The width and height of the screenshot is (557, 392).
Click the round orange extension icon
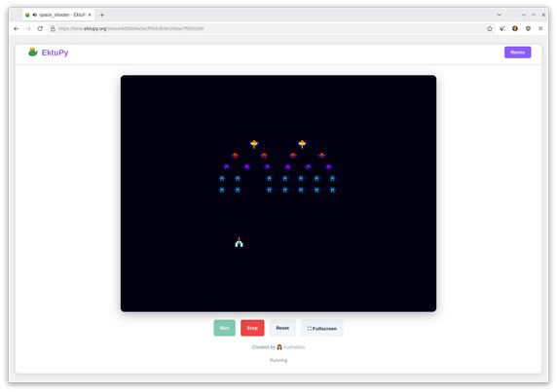pyautogui.click(x=515, y=29)
